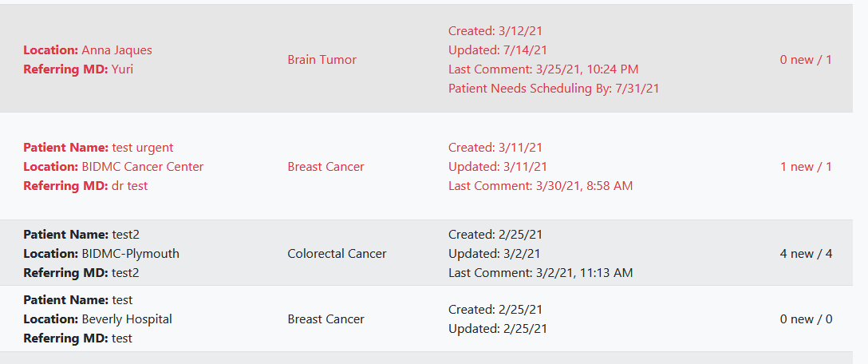868x364 pixels.
Task: Open the test2 patient row
Action: [x=426, y=252]
